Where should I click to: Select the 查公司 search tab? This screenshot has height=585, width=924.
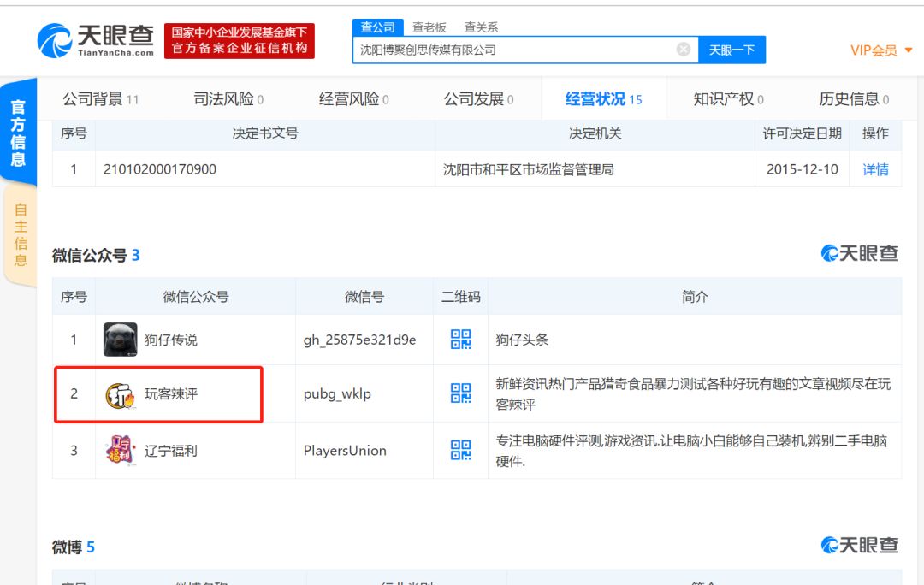point(378,27)
